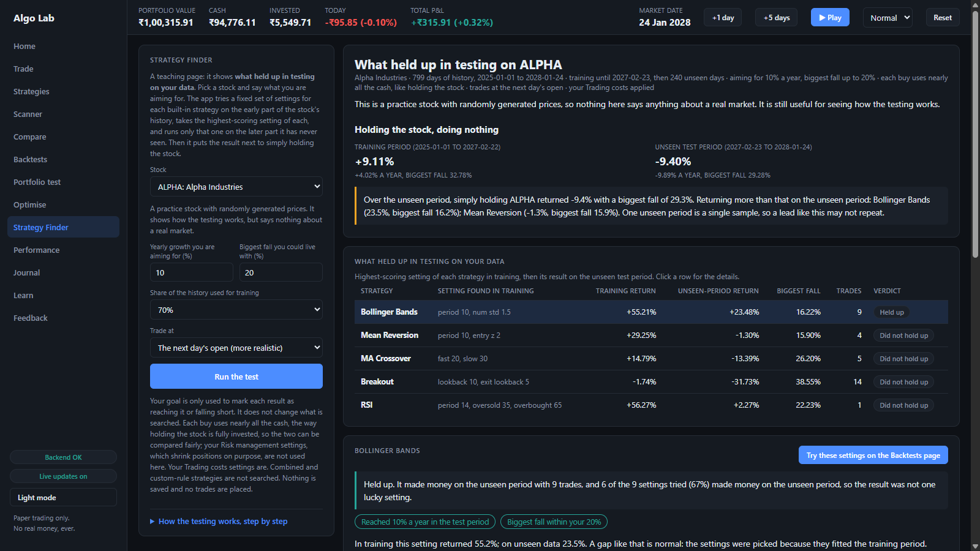This screenshot has height=551, width=980.
Task: Go to the Feedback page
Action: (x=63, y=318)
